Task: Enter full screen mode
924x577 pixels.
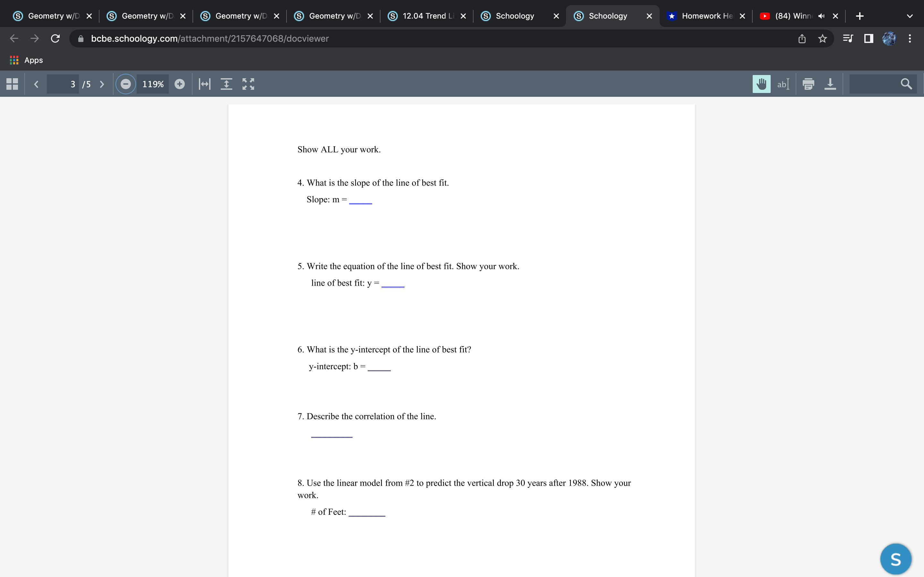Action: [248, 84]
